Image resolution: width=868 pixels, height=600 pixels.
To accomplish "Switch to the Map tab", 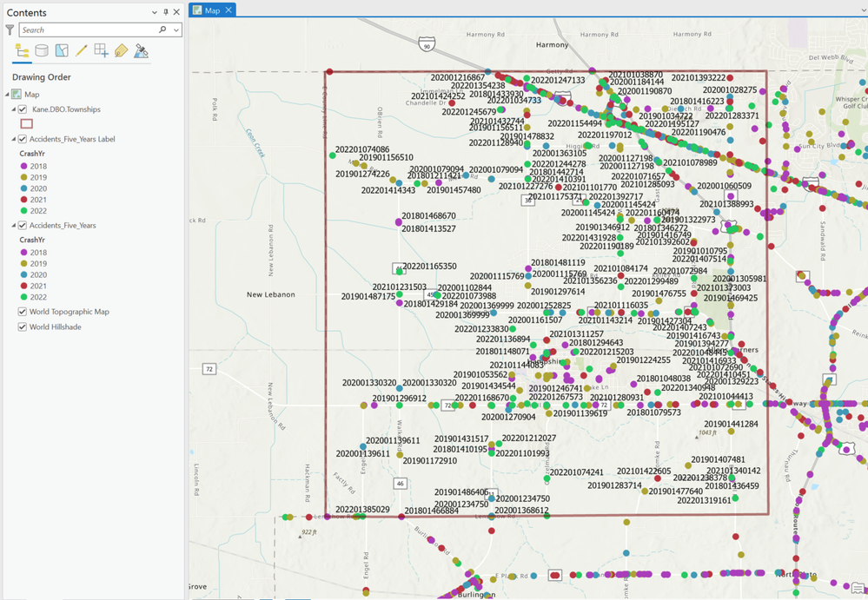I will coord(212,10).
